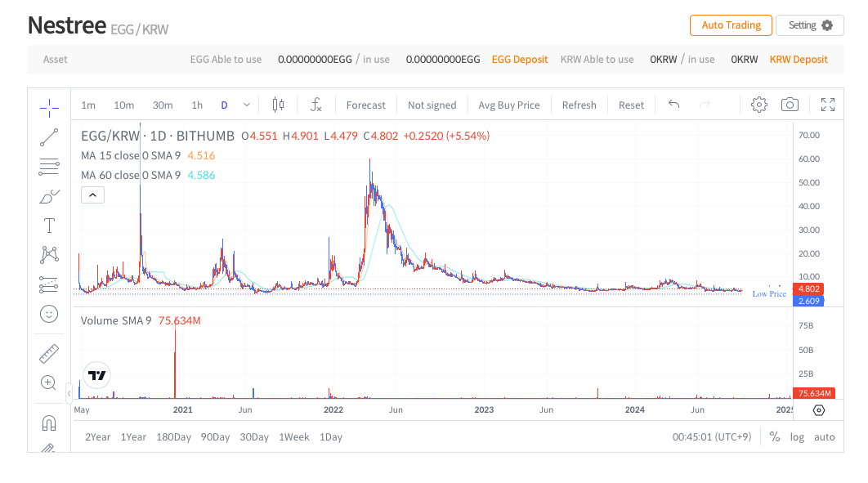The height and width of the screenshot is (483, 868).
Task: Open the chart settings gear
Action: 758,105
